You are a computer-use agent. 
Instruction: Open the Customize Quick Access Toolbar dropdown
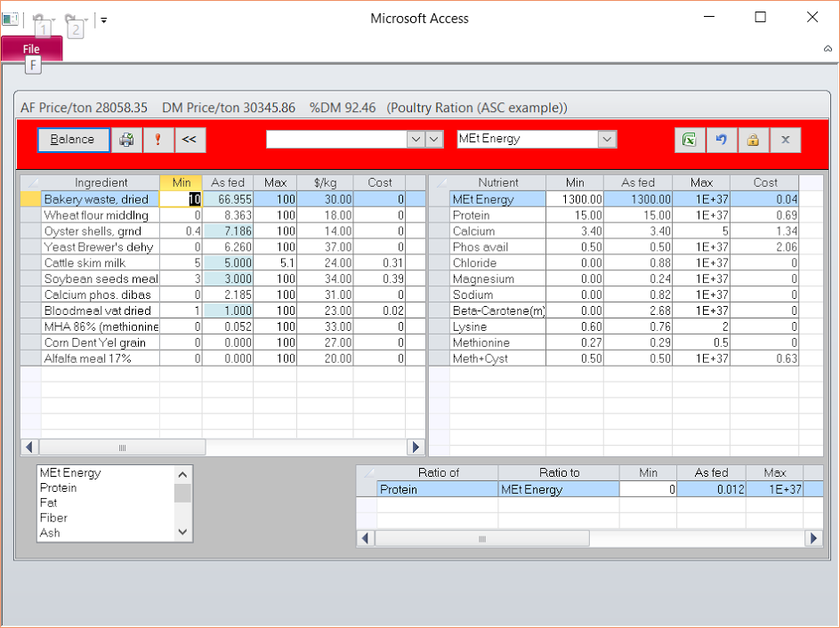point(103,20)
